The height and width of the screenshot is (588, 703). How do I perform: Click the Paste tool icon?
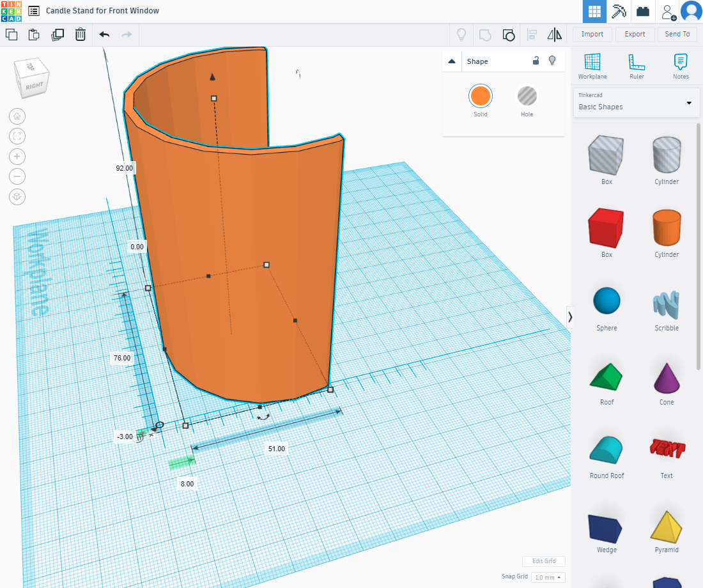click(34, 35)
